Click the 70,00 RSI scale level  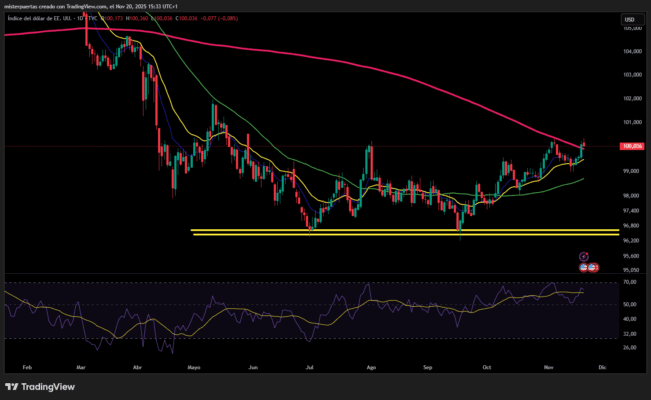629,283
